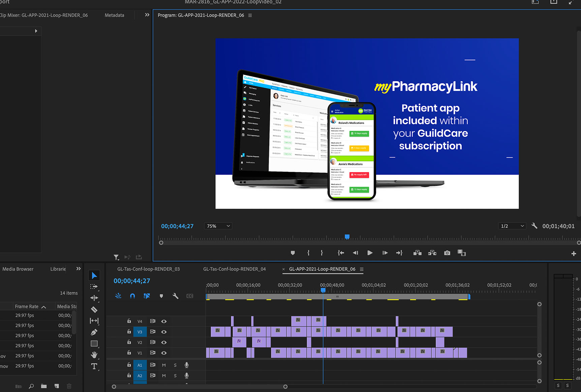The width and height of the screenshot is (581, 392).
Task: Add marker in timeline toolbar
Action: click(161, 296)
